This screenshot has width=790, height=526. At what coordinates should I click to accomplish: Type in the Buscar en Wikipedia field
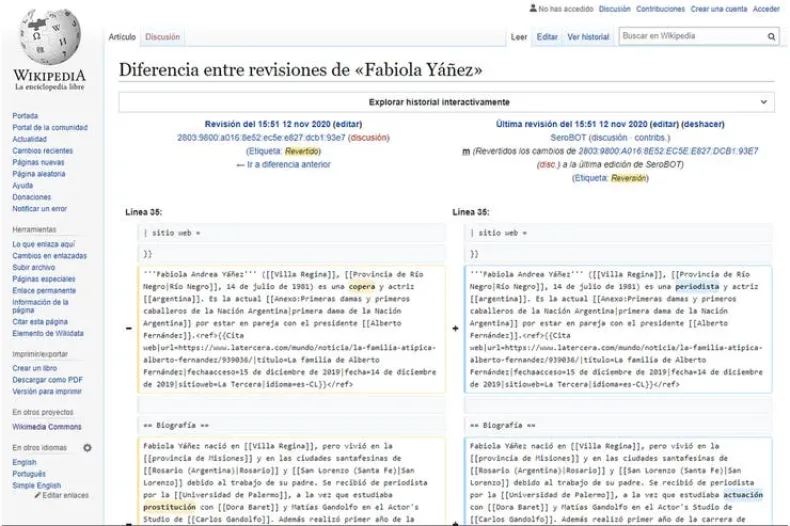pos(690,37)
